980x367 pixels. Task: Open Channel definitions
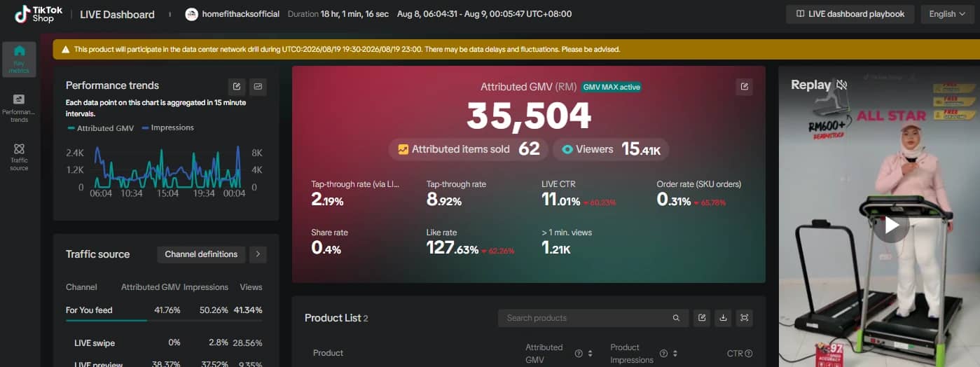pos(201,254)
